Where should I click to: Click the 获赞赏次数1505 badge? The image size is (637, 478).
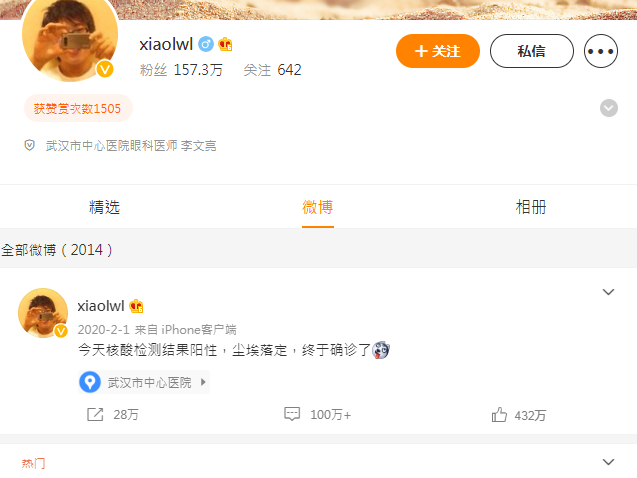tap(78, 108)
